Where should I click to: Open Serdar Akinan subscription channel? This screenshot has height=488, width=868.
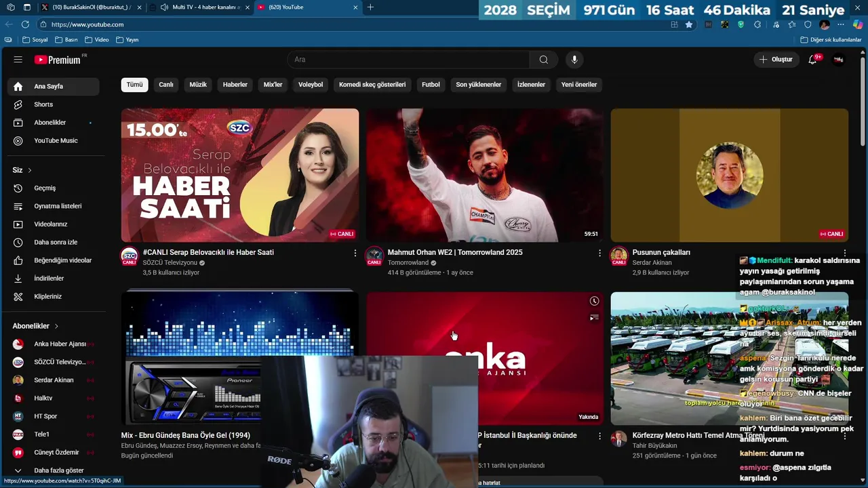53,380
